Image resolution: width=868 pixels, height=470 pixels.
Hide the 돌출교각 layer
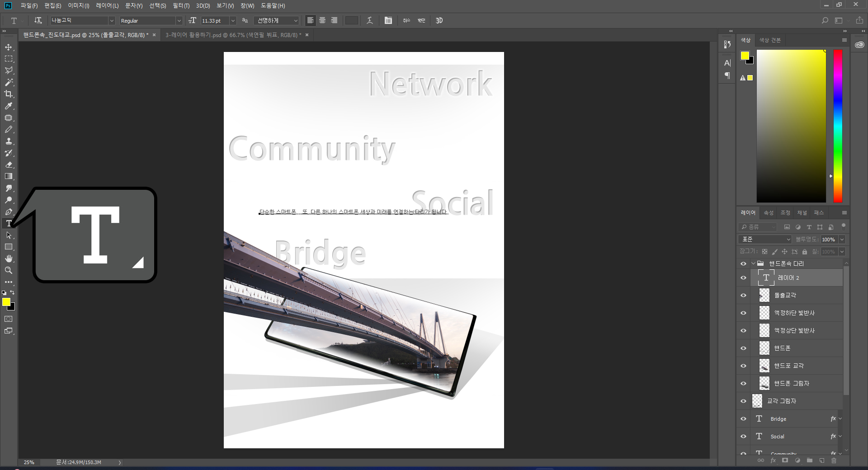pyautogui.click(x=743, y=296)
